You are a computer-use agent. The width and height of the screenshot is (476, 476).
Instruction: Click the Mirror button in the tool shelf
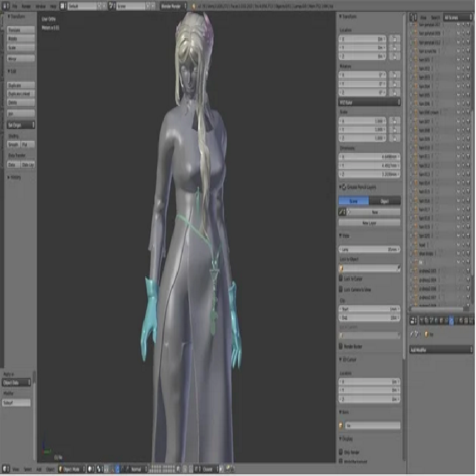point(21,59)
